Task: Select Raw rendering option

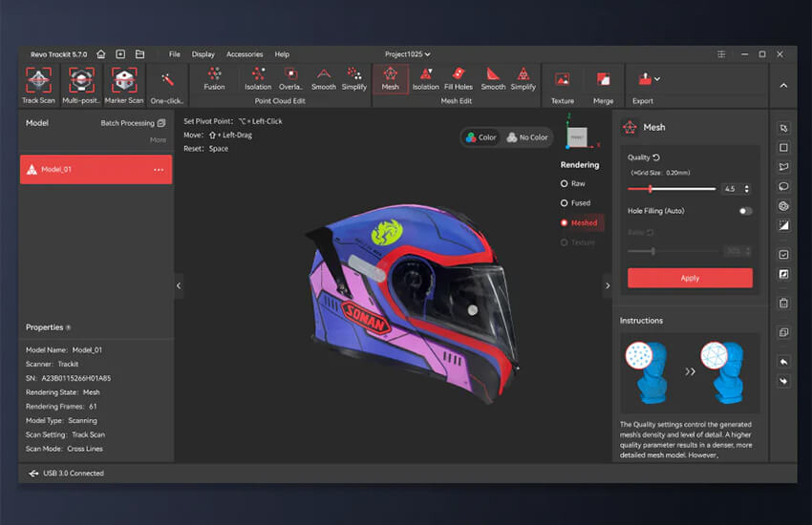Action: [573, 183]
